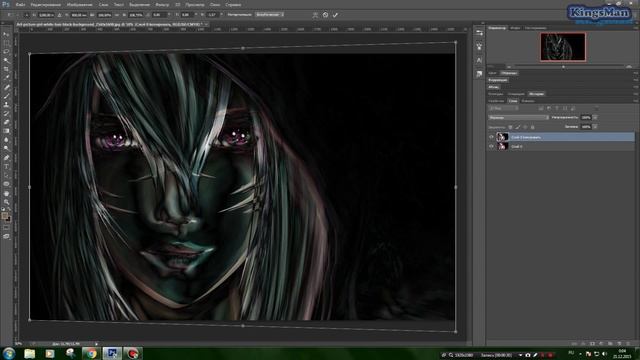Toggle lock image pixels brush icon

518,127
